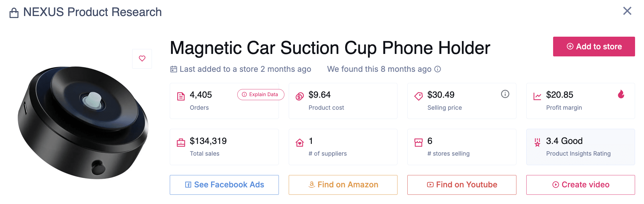This screenshot has height=204, width=644.
Task: Click the Create video button
Action: coord(581,185)
